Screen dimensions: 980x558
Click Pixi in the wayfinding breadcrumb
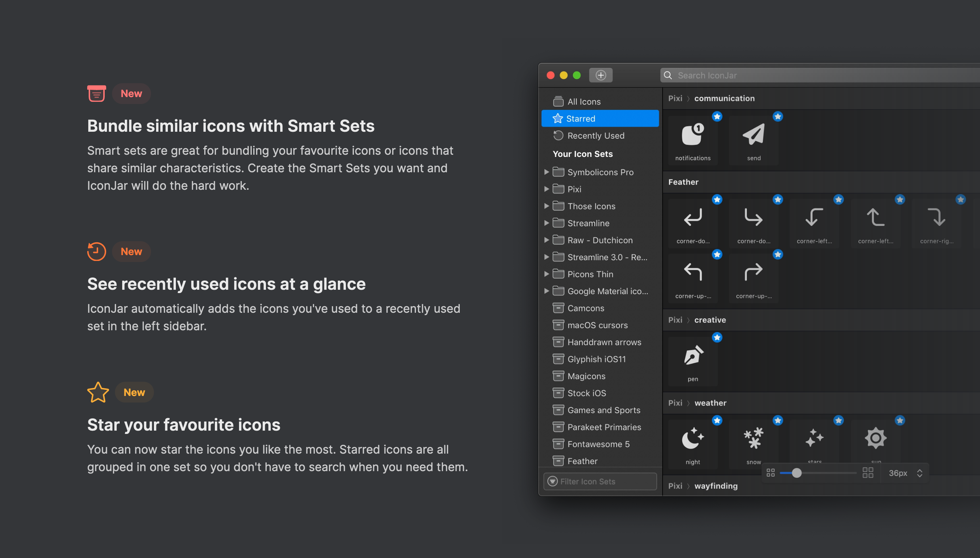(675, 486)
